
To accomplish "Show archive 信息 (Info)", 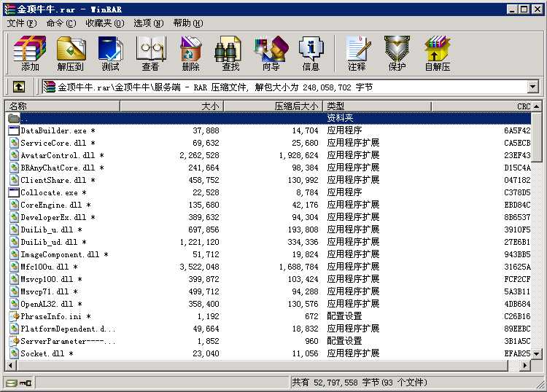I will click(311, 53).
